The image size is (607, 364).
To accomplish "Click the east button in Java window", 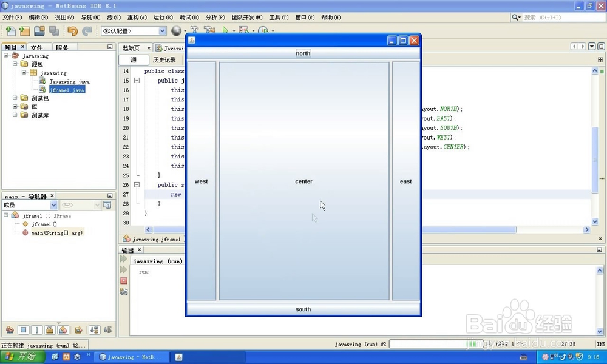I will tap(406, 181).
